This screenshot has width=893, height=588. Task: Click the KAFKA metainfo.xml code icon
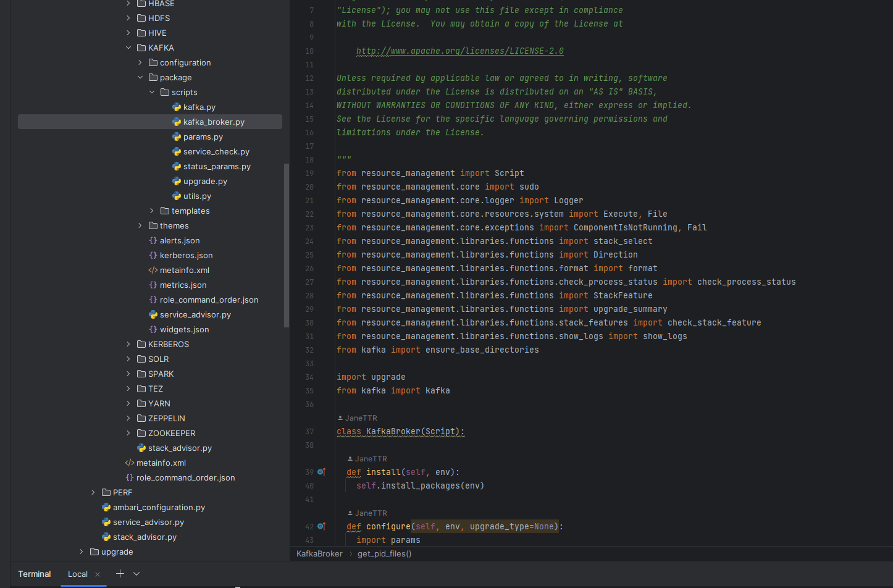coord(153,270)
